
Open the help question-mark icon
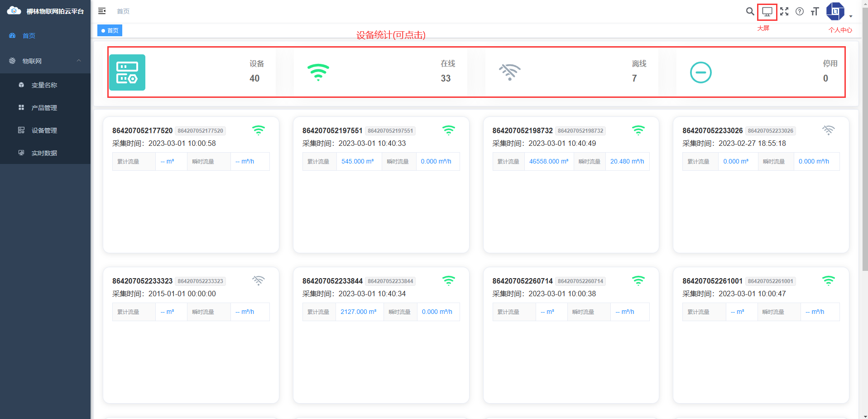tap(800, 11)
